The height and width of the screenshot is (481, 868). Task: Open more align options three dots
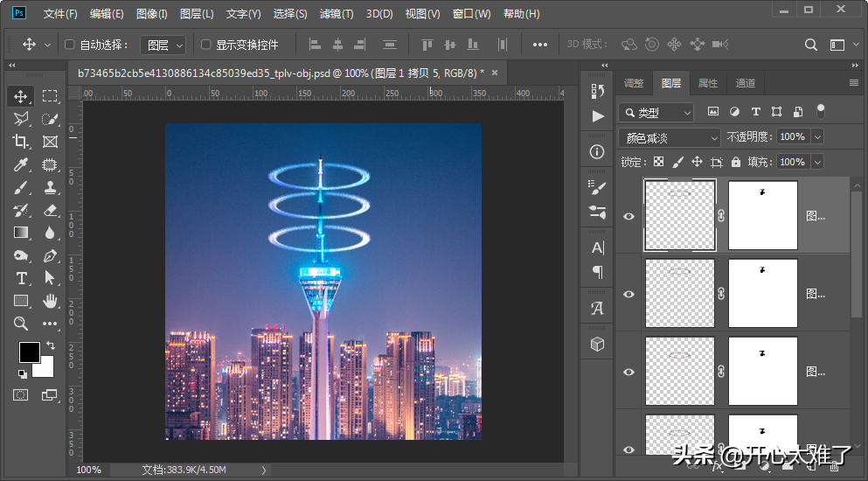(540, 45)
